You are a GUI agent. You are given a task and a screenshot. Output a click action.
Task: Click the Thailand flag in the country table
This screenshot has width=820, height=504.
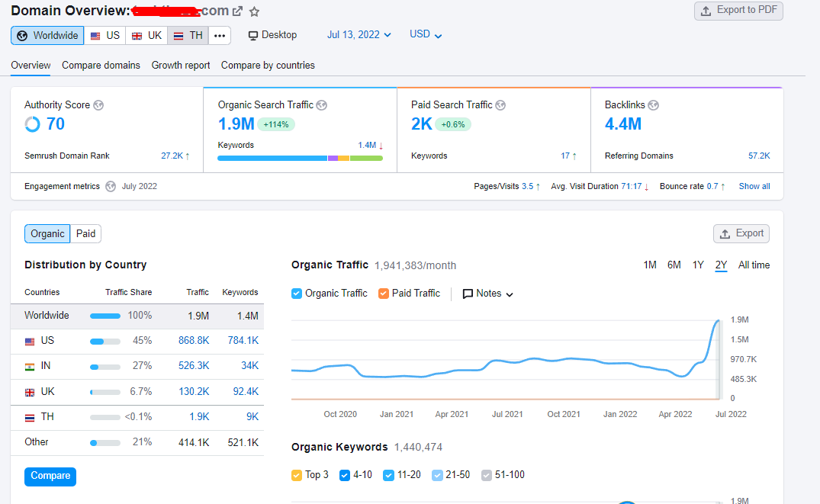[30, 417]
